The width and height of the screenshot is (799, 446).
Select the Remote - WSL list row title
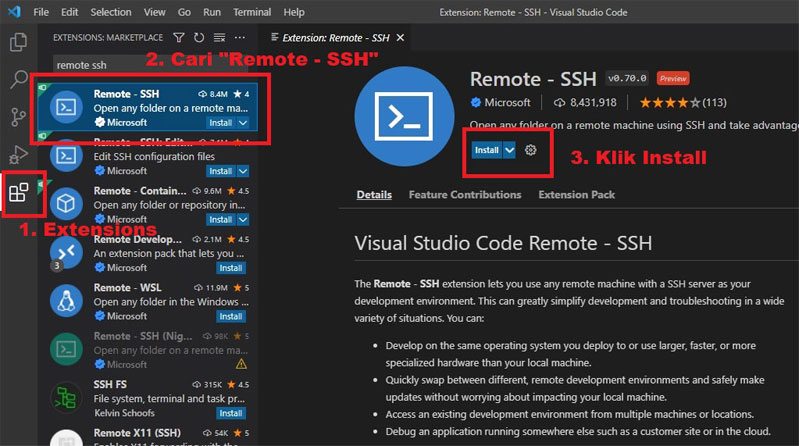[x=127, y=287]
